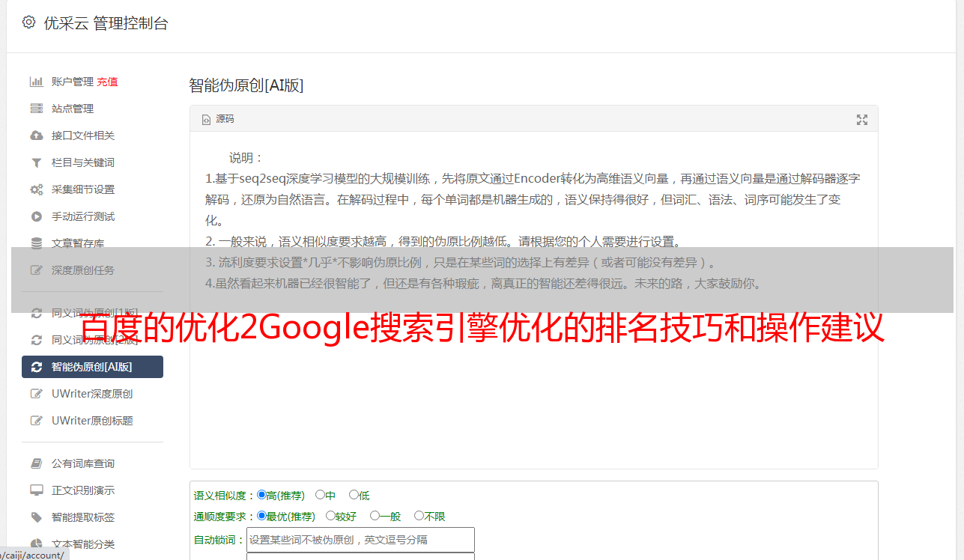Switch editor to 源码 source view
Viewport: 964px width, 560px height.
pos(218,119)
